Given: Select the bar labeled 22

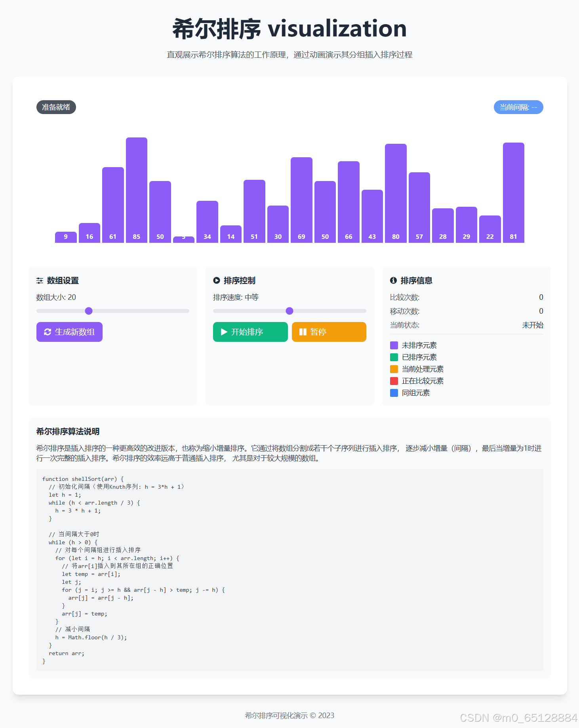Looking at the screenshot, I should [490, 229].
